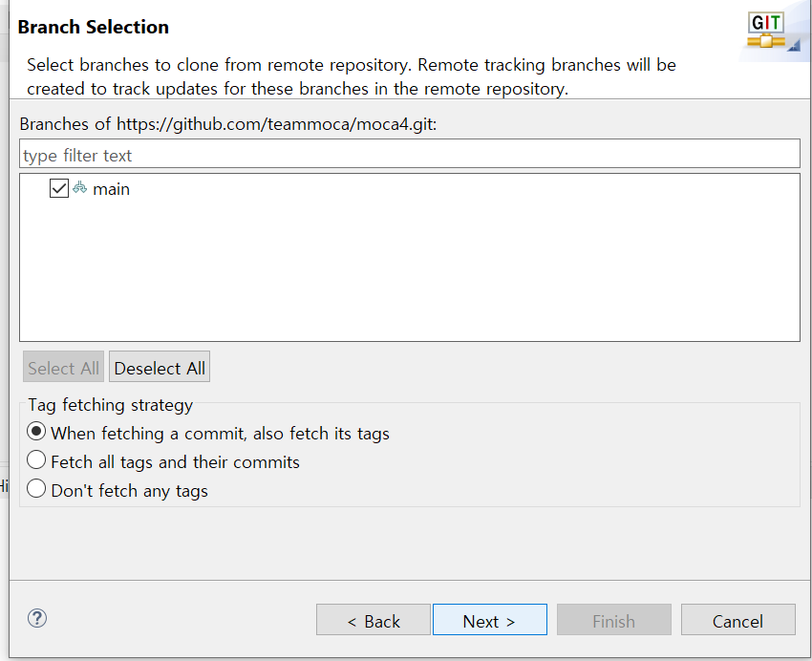Click the Select All button
The width and height of the screenshot is (812, 661).
(x=63, y=367)
